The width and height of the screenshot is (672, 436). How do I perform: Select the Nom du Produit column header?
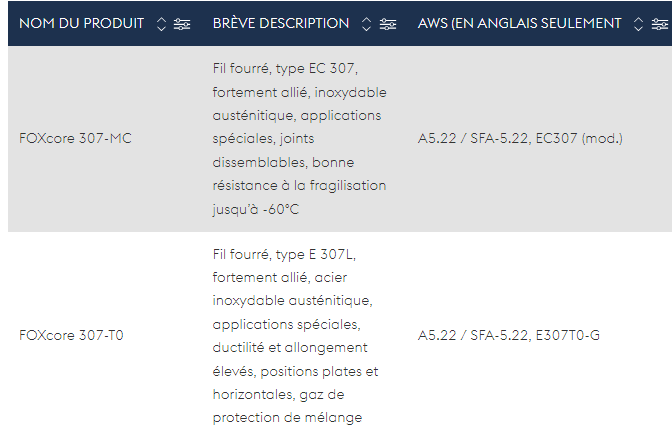pos(81,23)
